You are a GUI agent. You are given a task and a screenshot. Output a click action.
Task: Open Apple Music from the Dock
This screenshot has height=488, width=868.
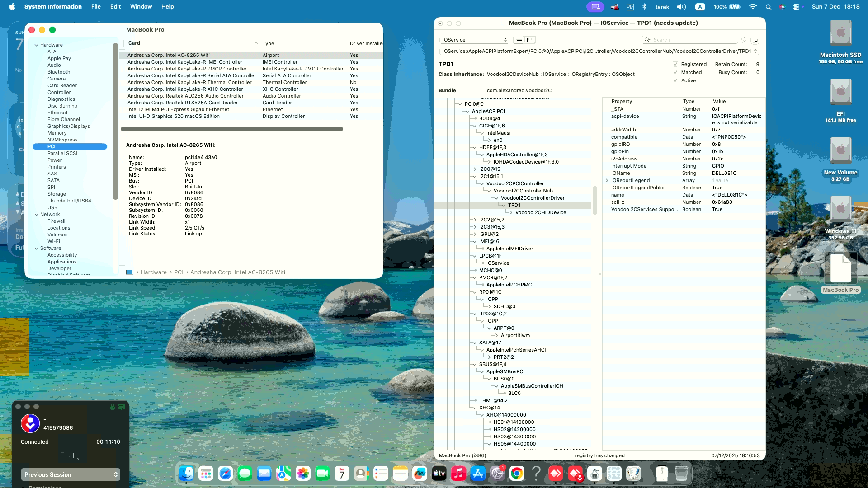458,474
